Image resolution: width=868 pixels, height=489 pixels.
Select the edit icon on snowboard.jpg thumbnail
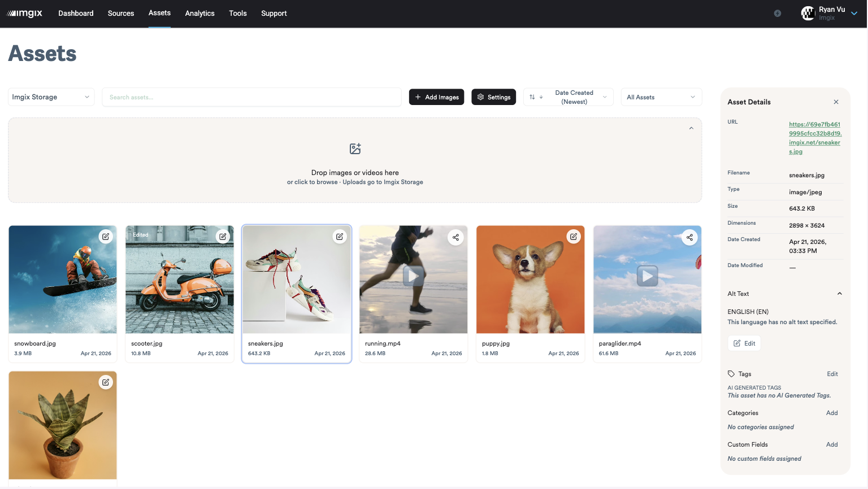tap(105, 237)
